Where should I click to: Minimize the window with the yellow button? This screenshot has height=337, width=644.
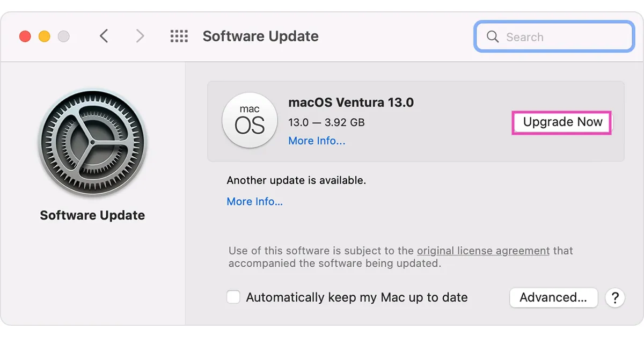(45, 36)
